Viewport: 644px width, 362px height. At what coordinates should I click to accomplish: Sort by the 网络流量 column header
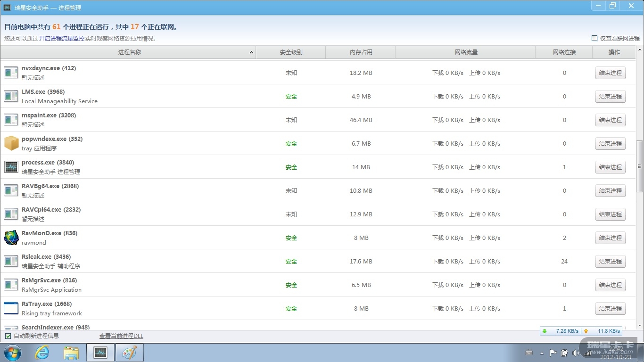pos(466,52)
